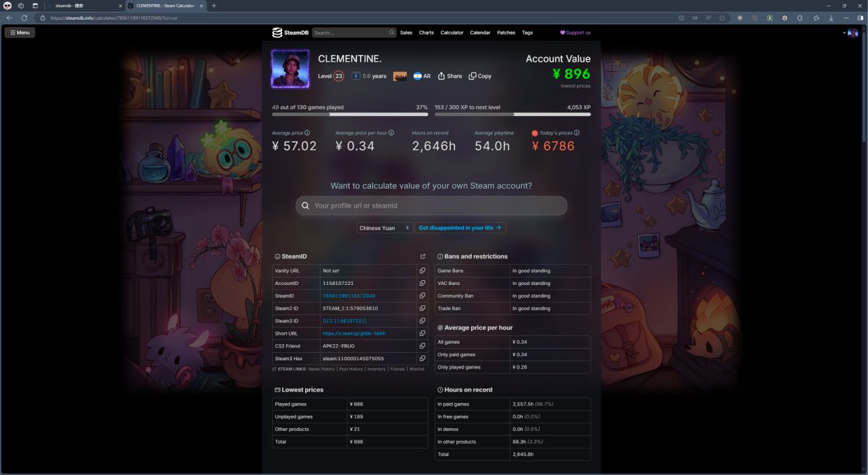The width and height of the screenshot is (868, 475).
Task: Open the browser settings ellipsis menu
Action: pos(846,18)
